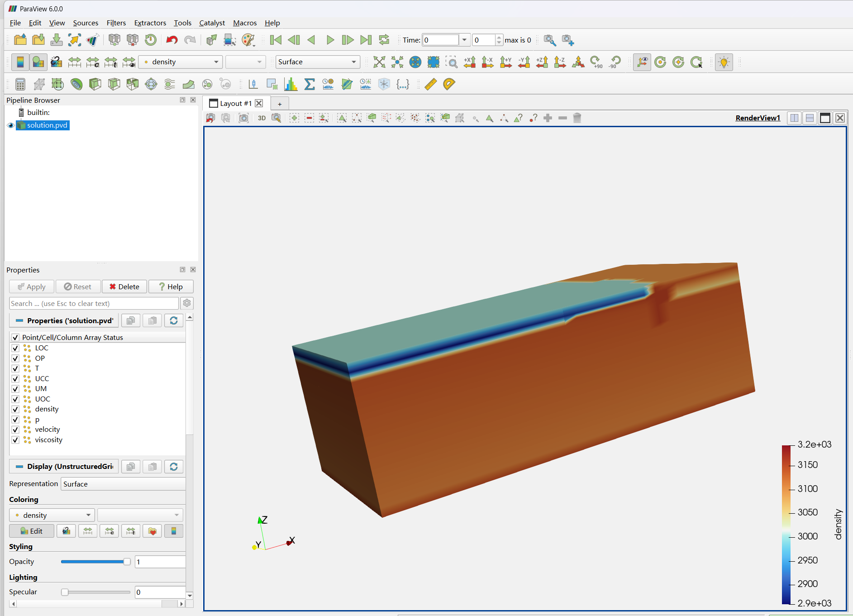Click Split Horizontal view icon
Image resolution: width=853 pixels, height=616 pixels.
click(794, 118)
